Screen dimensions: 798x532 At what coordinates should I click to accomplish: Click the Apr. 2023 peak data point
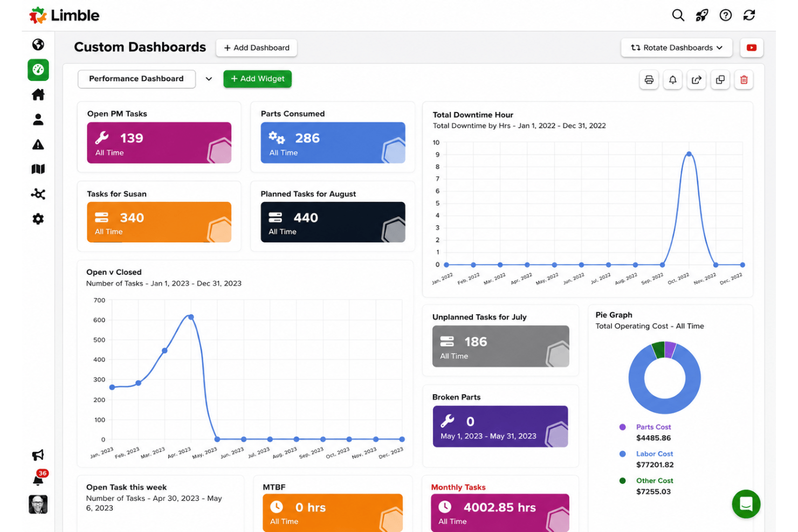[191, 317]
